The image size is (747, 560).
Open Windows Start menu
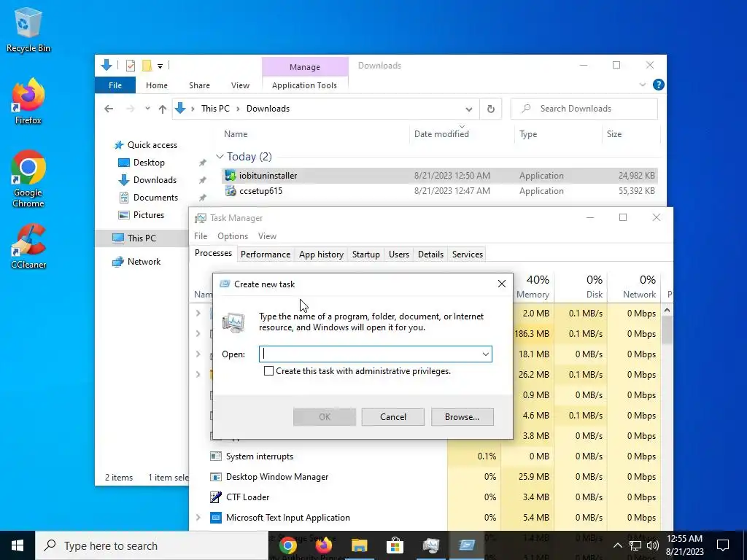click(18, 545)
